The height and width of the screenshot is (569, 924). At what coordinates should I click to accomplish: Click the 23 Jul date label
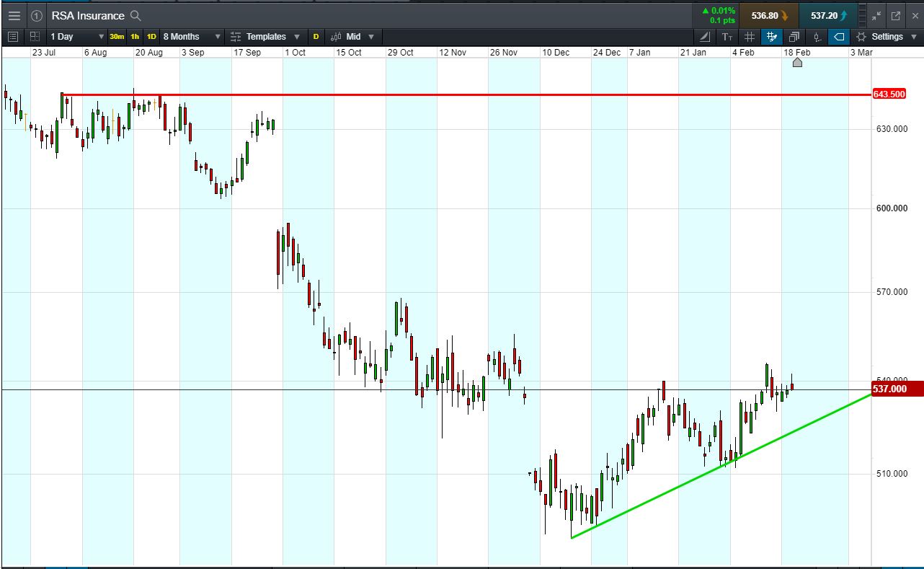point(45,53)
